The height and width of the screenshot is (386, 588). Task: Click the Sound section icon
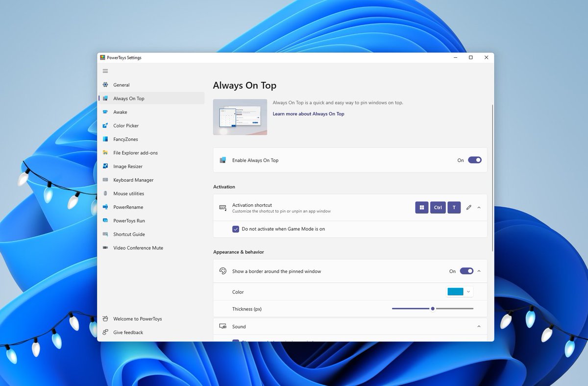pos(223,326)
